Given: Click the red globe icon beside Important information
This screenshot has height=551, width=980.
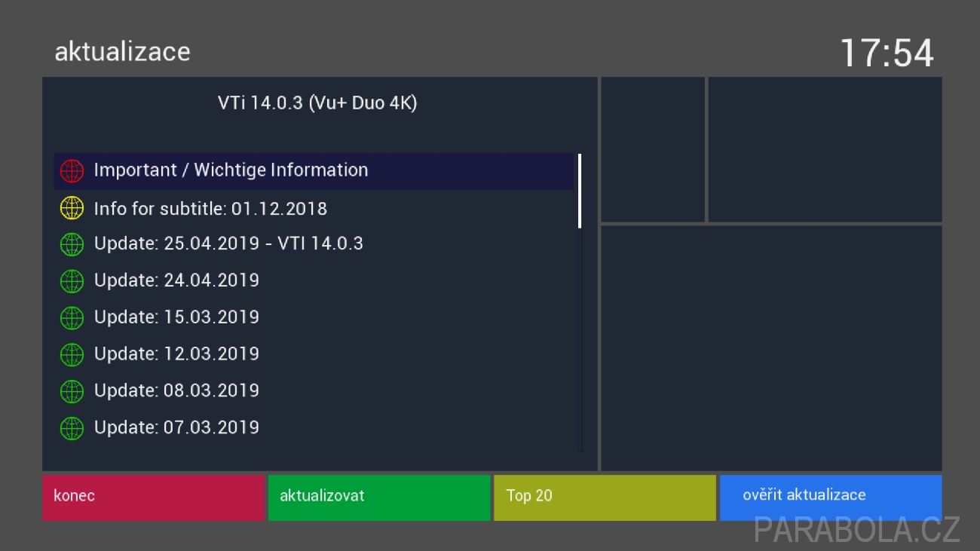Looking at the screenshot, I should [72, 171].
